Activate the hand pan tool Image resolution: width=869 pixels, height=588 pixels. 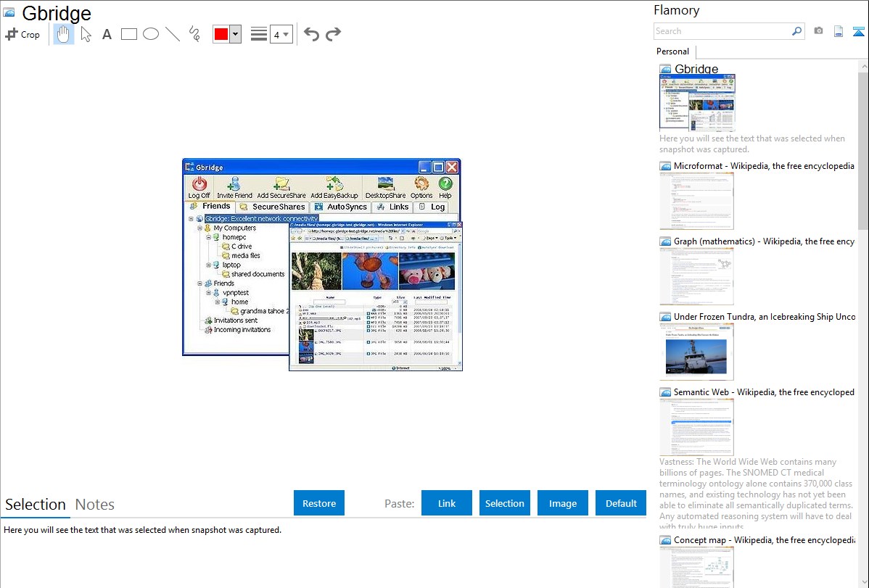pyautogui.click(x=64, y=34)
